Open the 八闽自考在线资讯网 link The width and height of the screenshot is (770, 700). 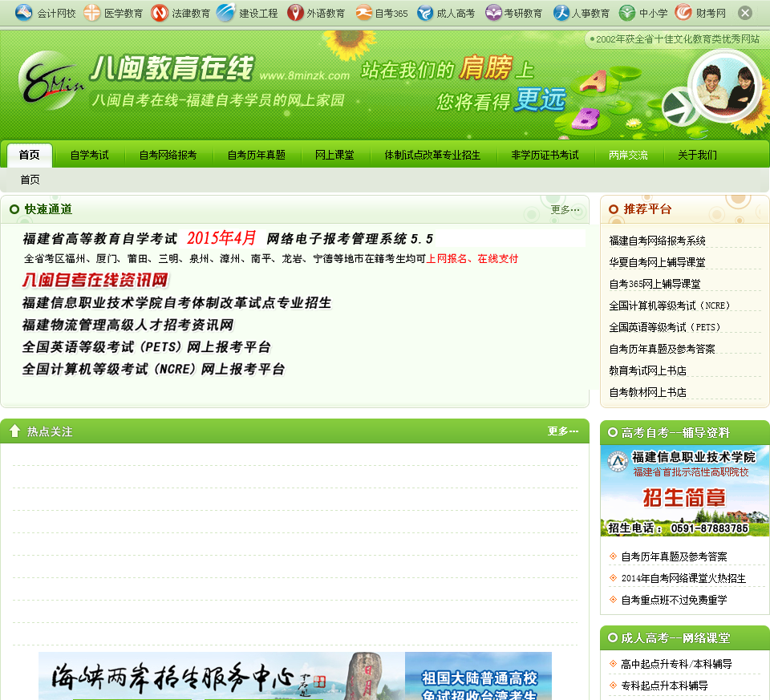click(95, 280)
